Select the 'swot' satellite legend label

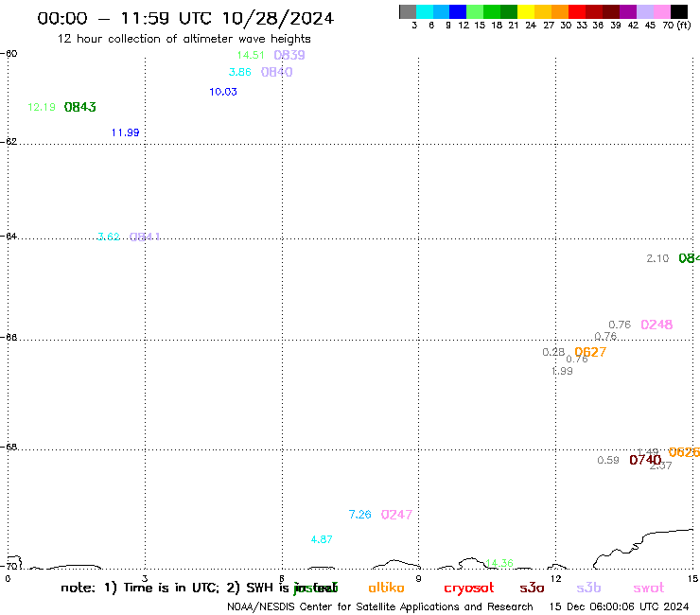(649, 589)
